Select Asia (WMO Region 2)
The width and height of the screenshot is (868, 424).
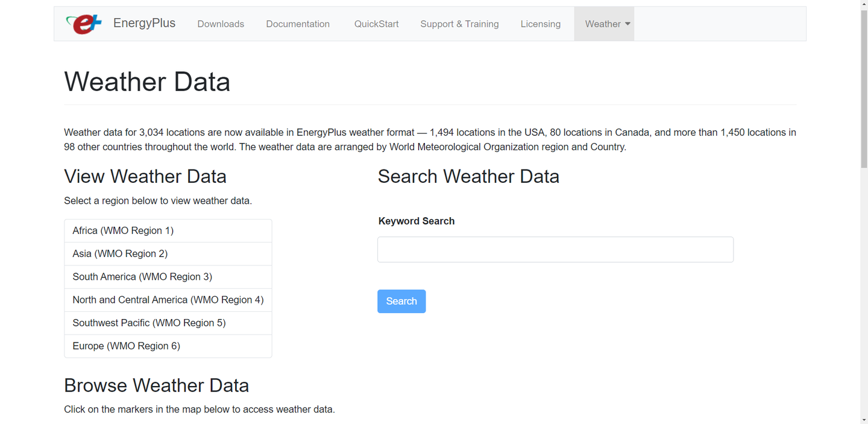click(x=120, y=253)
